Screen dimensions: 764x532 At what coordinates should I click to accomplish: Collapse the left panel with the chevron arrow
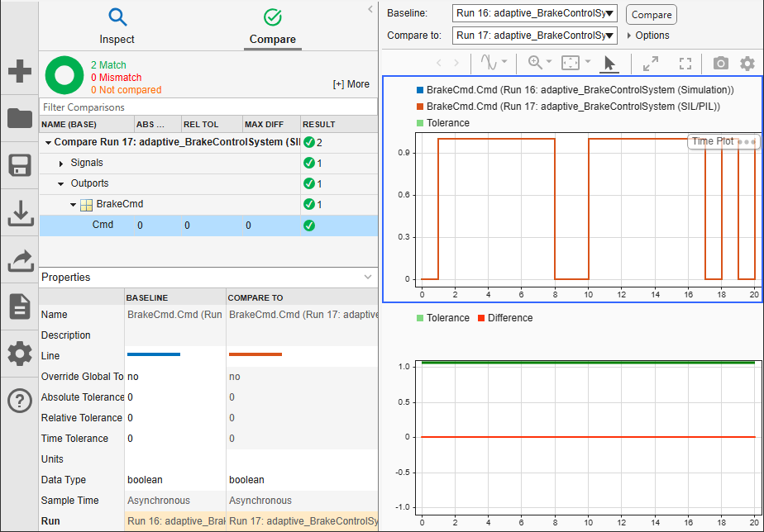tap(370, 9)
